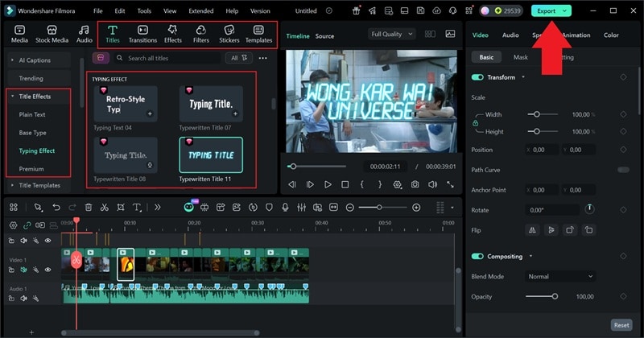Expand the AI Captions category
The image size is (644, 338).
point(12,60)
